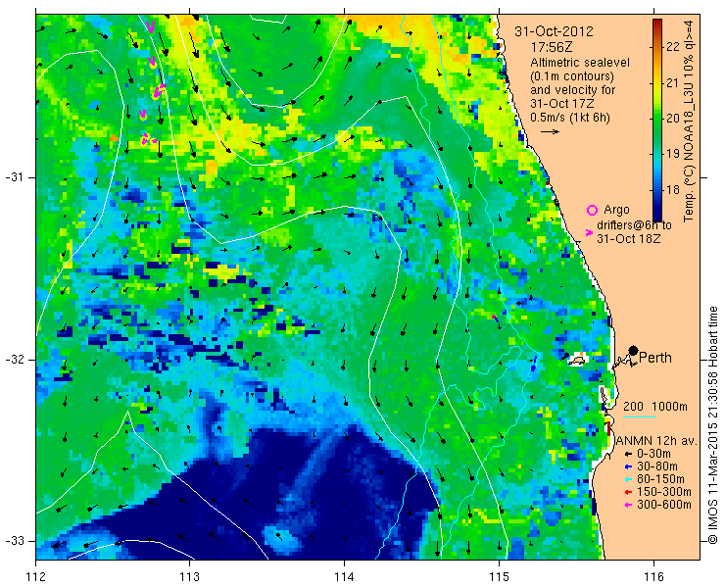Click the 30-80m depth legend text
This screenshot has width=725, height=588.
pos(657,466)
